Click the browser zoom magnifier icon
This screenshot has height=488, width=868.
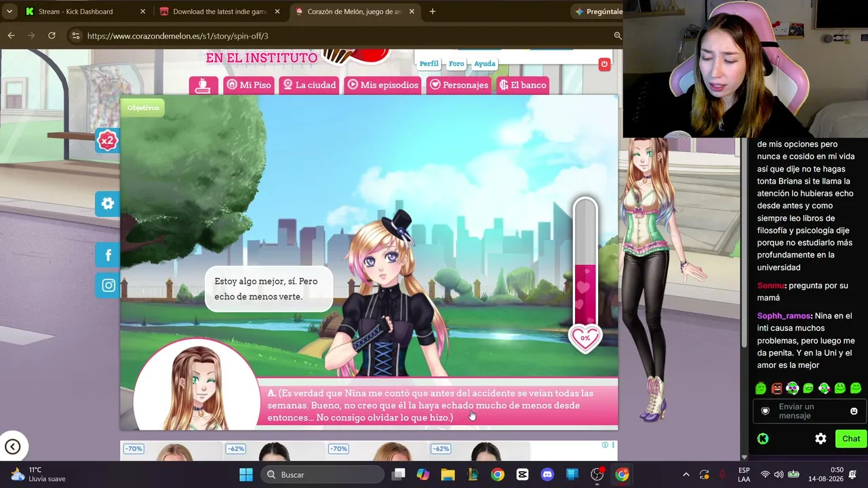coord(617,36)
